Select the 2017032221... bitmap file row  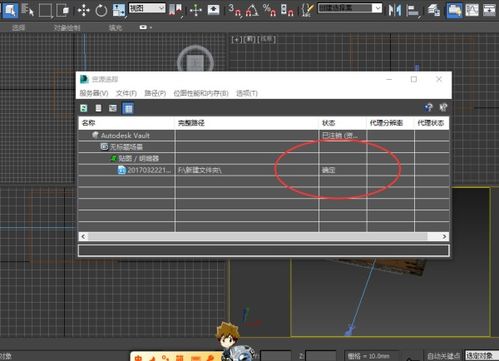(x=264, y=170)
